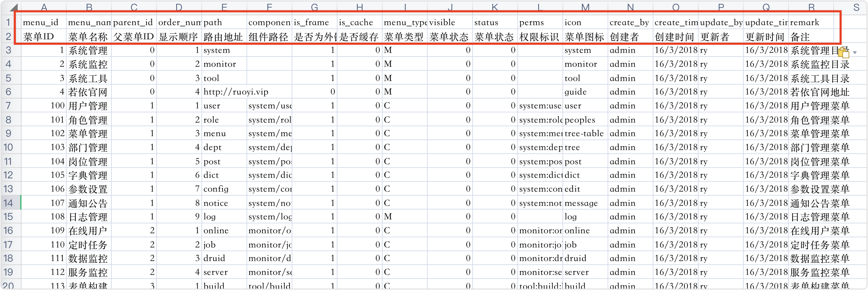Click the icon header cell
The image size is (868, 290).
pos(585,22)
